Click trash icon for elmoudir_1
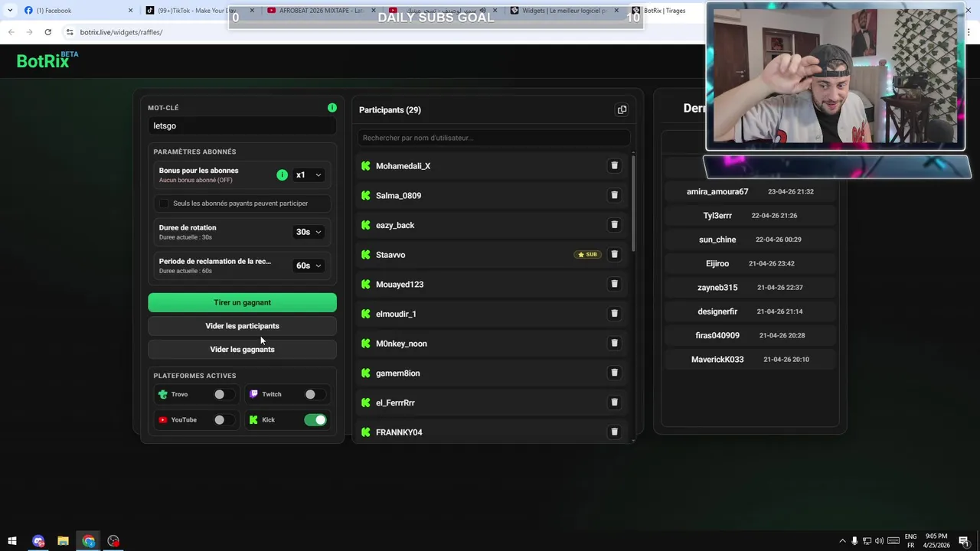Viewport: 980px width, 551px height. 614,314
